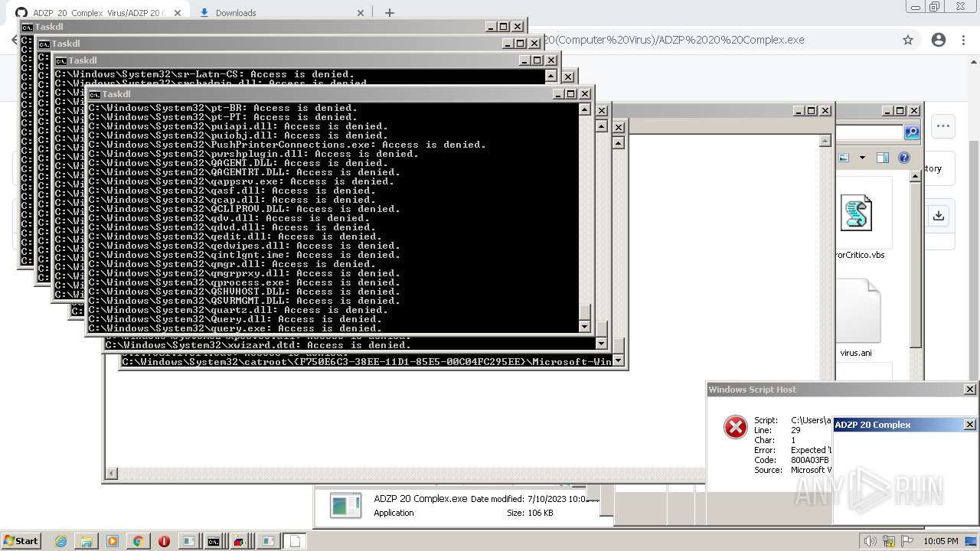980x551 pixels.
Task: Open the Action Center flag tray icon
Action: [906, 542]
